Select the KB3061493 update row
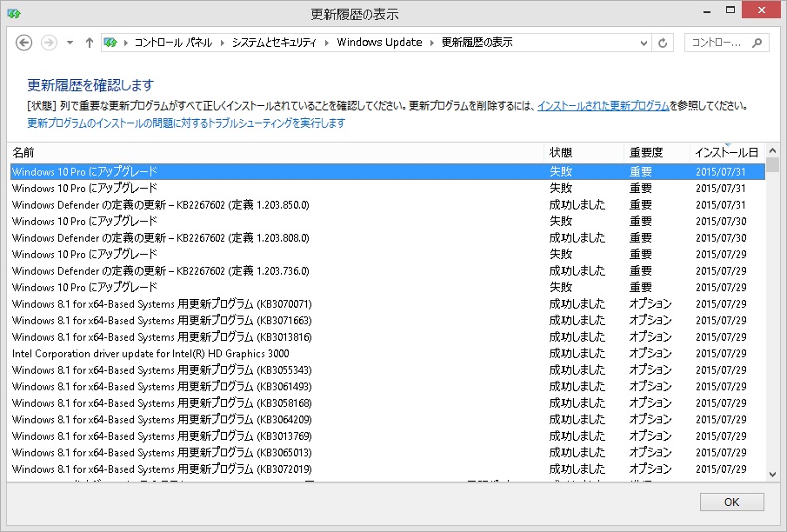 pos(388,387)
